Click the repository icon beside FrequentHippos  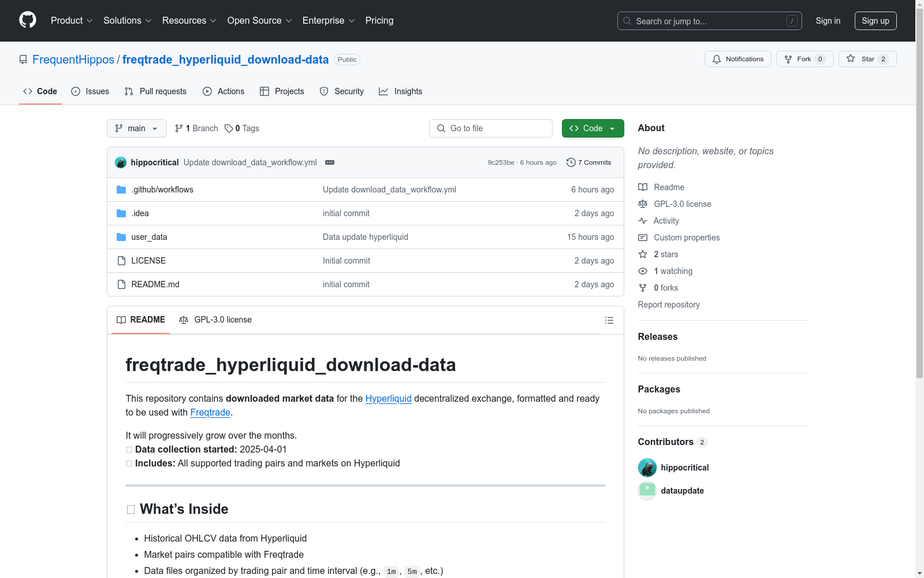point(23,60)
